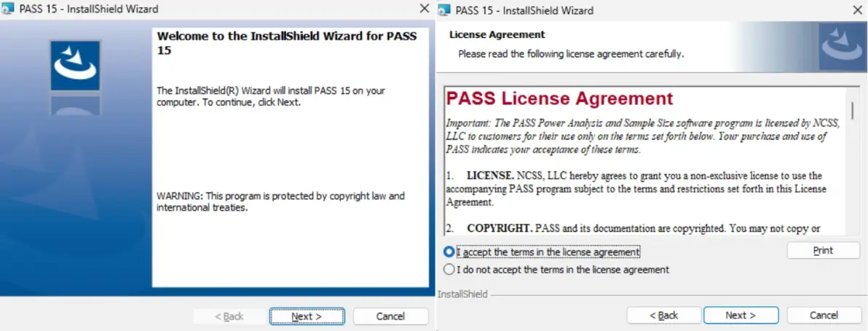Click the red "PASS License Agreement" heading
Viewport: 868px width, 331px height.
point(559,99)
